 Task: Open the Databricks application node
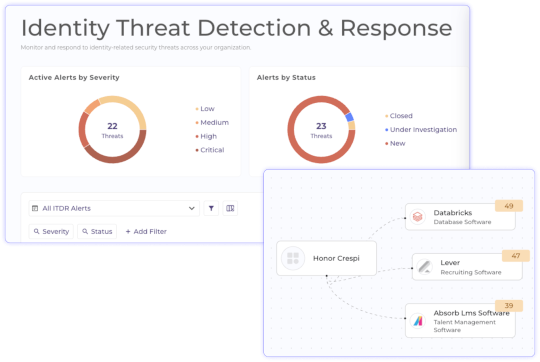pos(460,217)
